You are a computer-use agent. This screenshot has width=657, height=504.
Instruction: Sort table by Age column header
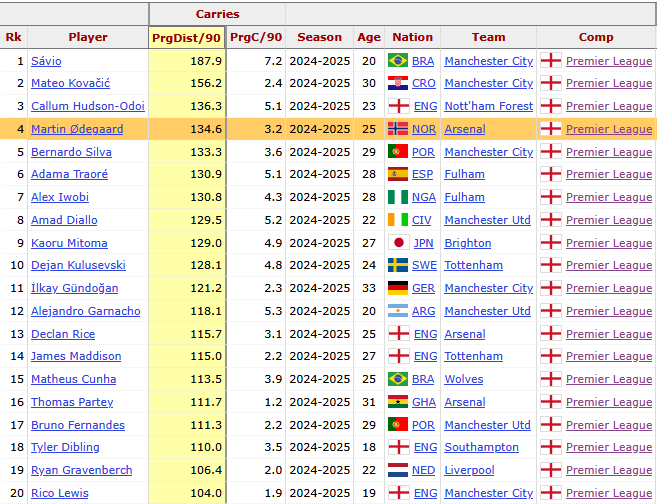tap(369, 37)
